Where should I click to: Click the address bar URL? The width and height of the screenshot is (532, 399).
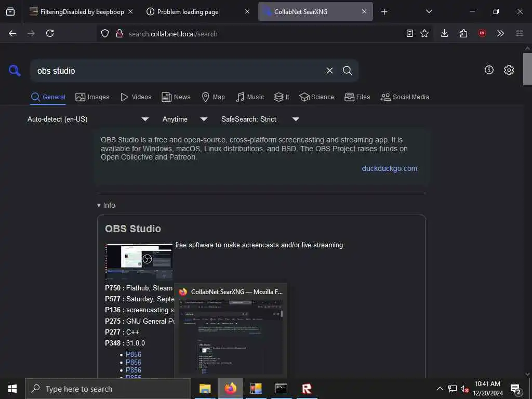click(x=173, y=34)
